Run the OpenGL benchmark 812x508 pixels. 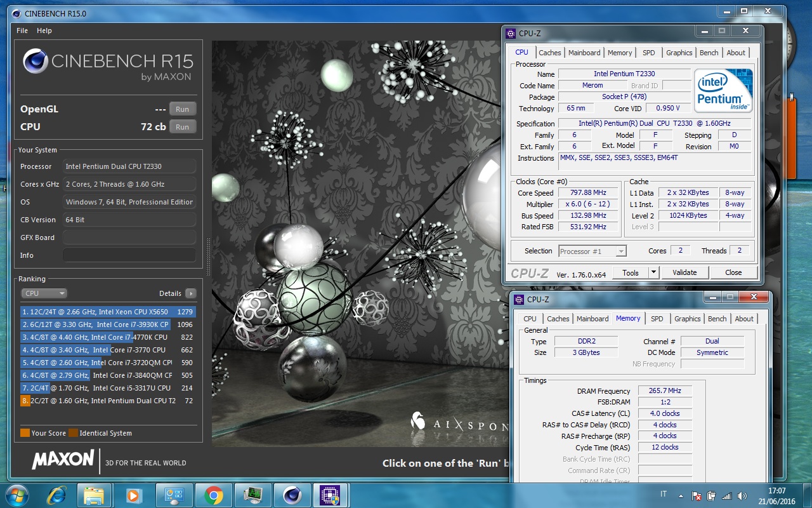pos(183,109)
